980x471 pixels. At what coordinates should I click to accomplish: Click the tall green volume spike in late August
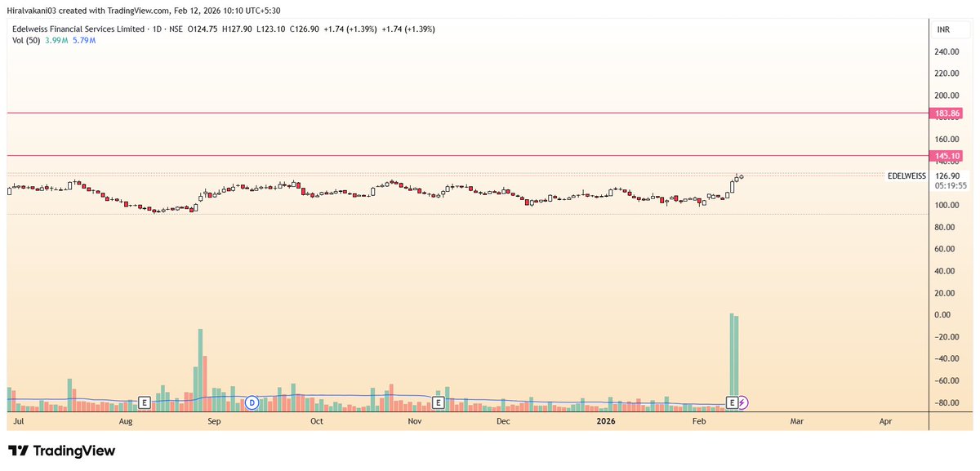(x=200, y=370)
